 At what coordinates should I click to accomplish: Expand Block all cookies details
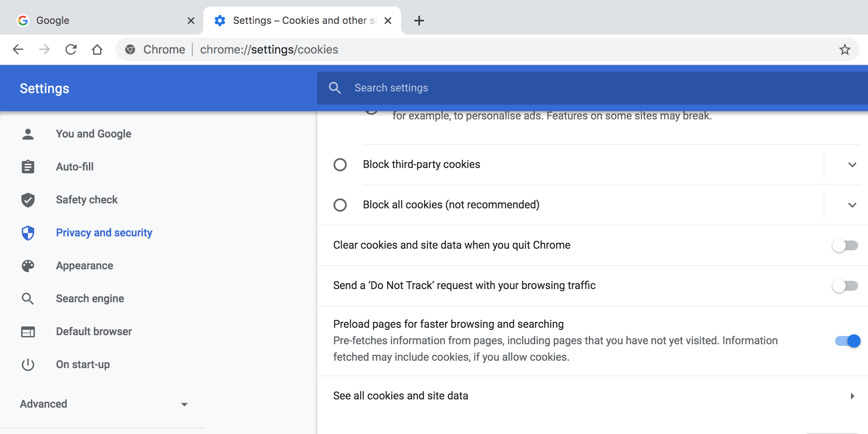tap(852, 205)
